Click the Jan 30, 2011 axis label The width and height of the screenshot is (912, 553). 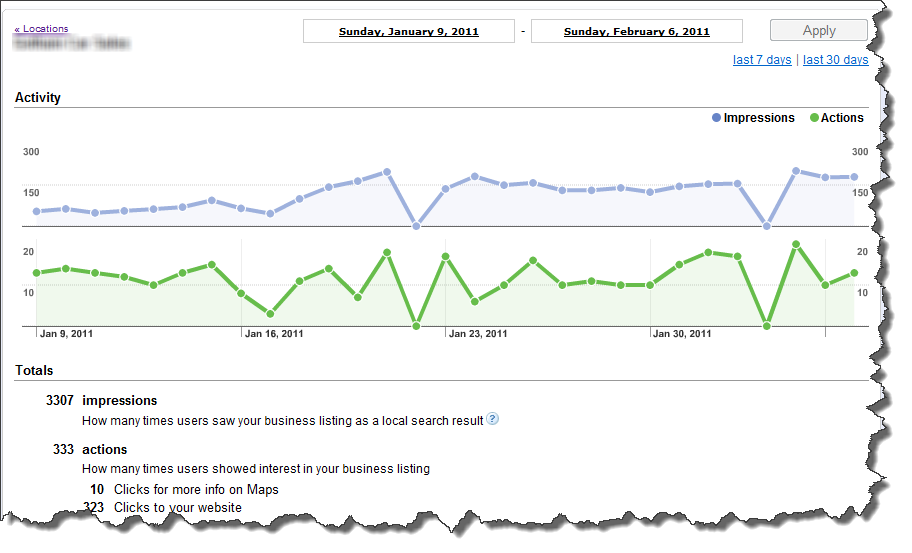pos(683,334)
